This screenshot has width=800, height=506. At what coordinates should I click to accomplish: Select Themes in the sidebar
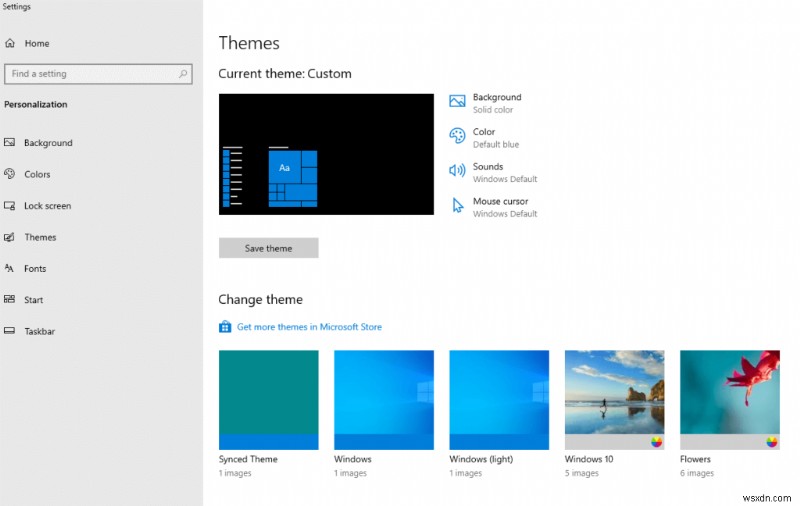[x=40, y=237]
